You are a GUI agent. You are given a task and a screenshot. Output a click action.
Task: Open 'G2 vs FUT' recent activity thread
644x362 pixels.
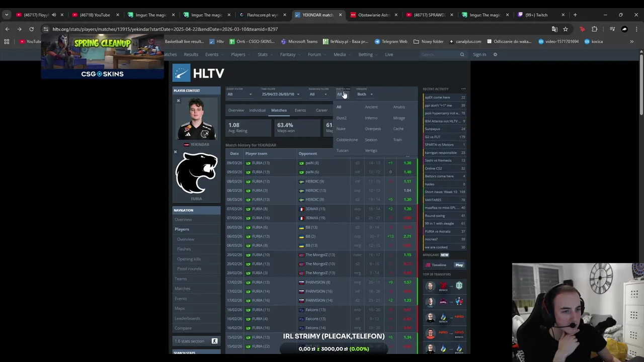coord(432,137)
